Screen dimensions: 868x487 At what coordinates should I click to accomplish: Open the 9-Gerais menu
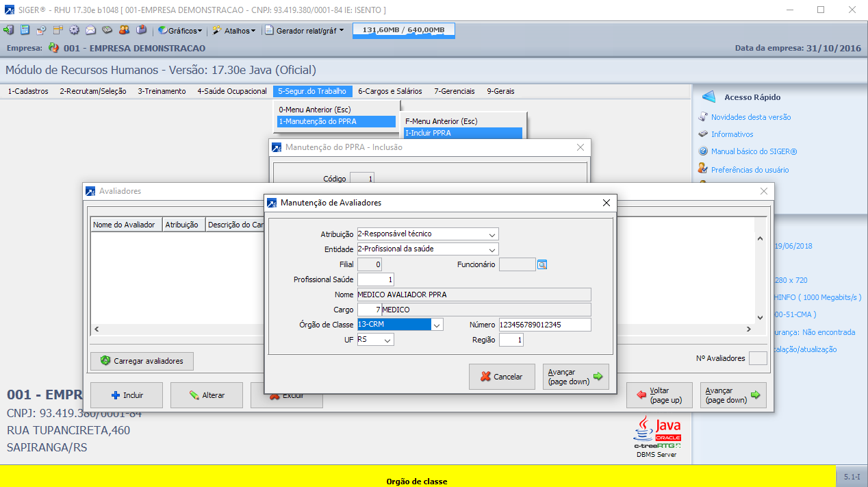point(500,91)
